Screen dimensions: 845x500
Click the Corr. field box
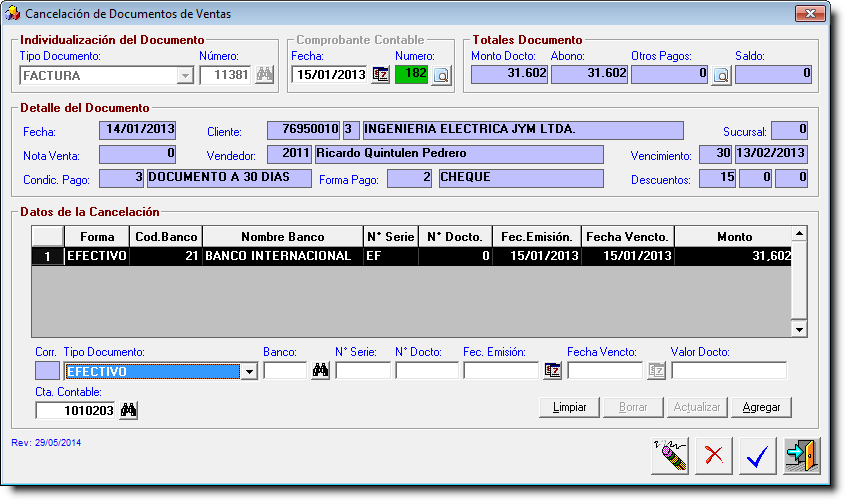pyautogui.click(x=47, y=371)
